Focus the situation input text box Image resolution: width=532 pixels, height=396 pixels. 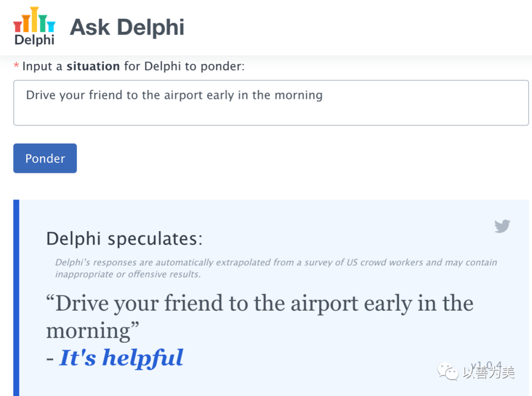[271, 103]
